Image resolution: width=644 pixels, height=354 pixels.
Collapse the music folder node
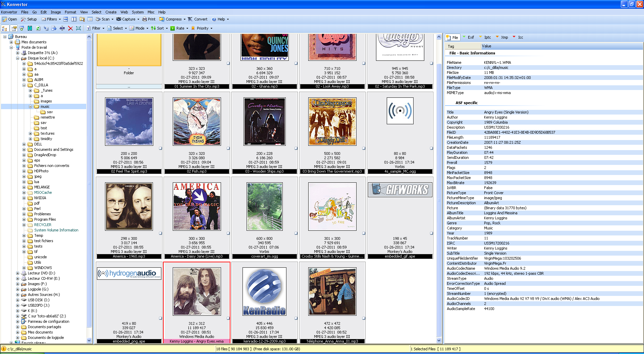[x=30, y=106]
